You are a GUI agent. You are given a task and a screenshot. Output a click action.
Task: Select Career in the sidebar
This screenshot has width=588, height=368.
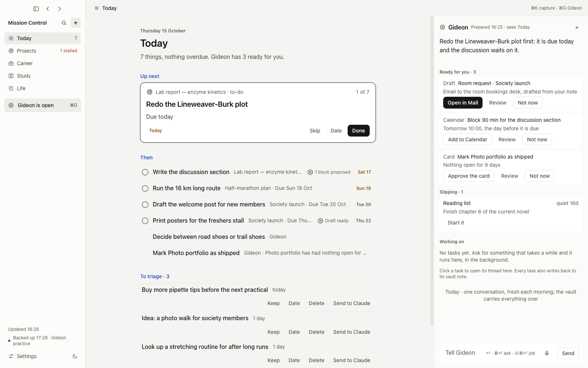tap(42, 63)
